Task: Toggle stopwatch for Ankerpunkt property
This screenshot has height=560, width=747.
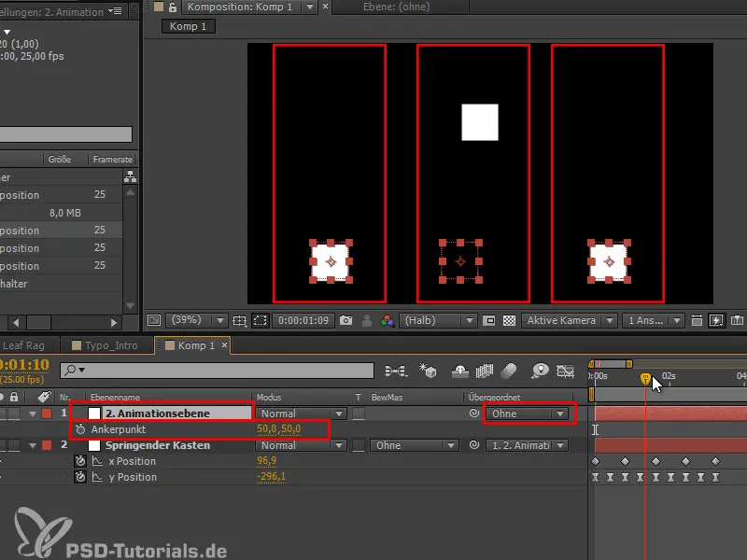Action: coord(80,429)
